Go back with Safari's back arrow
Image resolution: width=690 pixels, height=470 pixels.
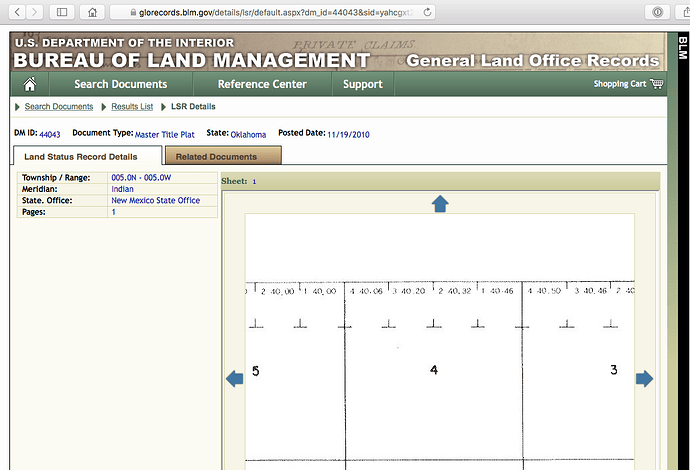17,12
